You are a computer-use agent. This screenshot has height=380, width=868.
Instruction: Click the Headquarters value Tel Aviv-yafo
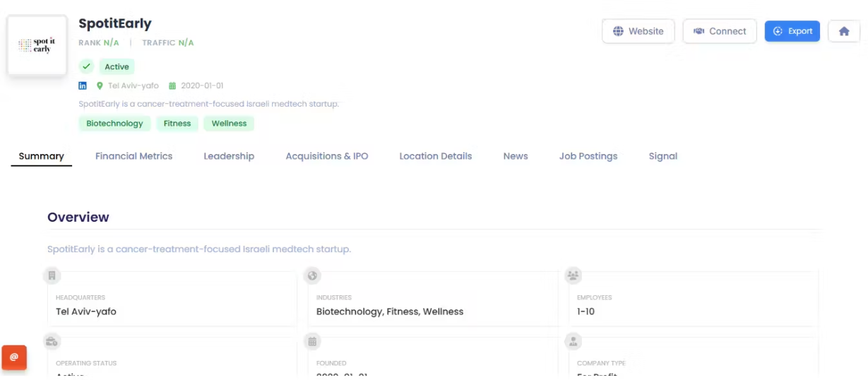click(x=86, y=311)
